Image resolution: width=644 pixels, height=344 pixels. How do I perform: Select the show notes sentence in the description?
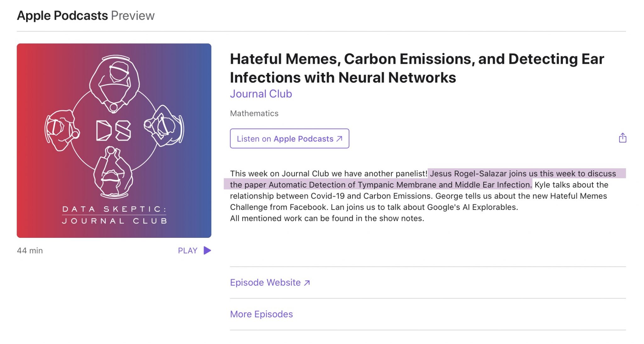pos(327,218)
